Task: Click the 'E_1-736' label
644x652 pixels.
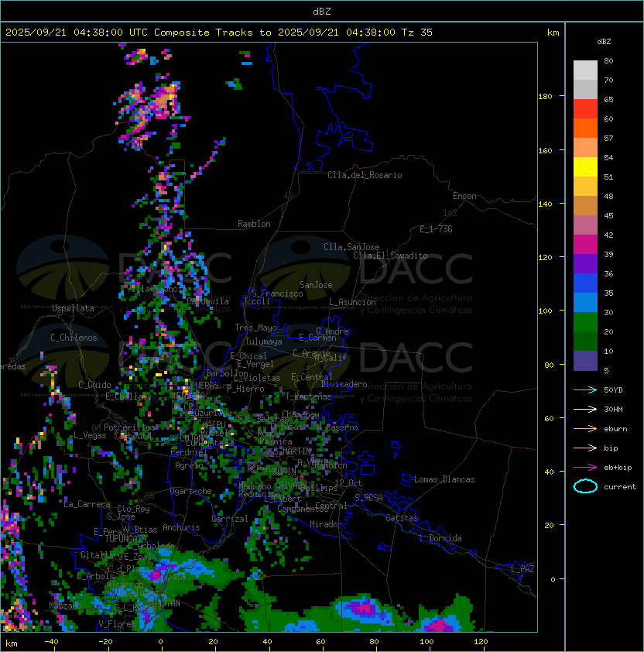Action: tap(436, 229)
